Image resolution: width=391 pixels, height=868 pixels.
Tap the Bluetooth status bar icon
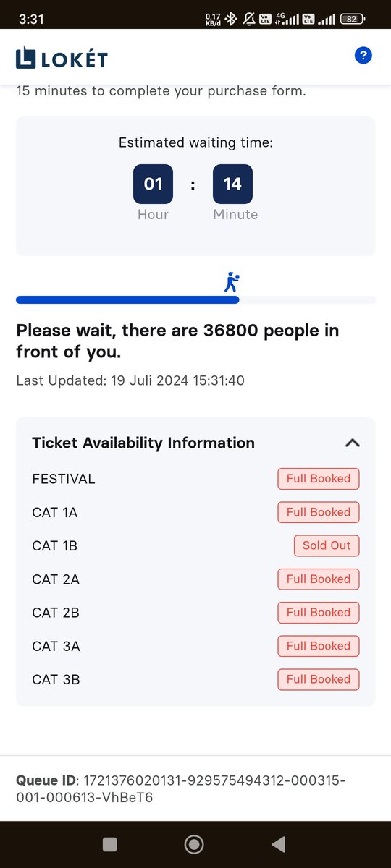[232, 20]
